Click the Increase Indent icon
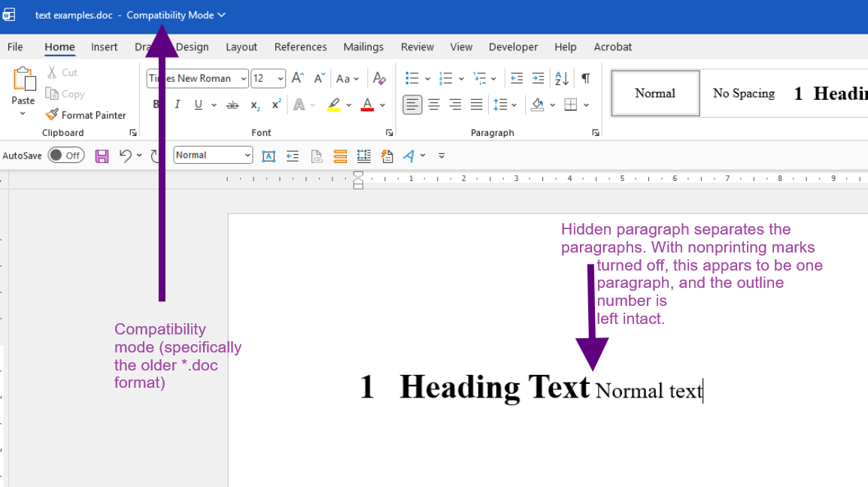 538,78
